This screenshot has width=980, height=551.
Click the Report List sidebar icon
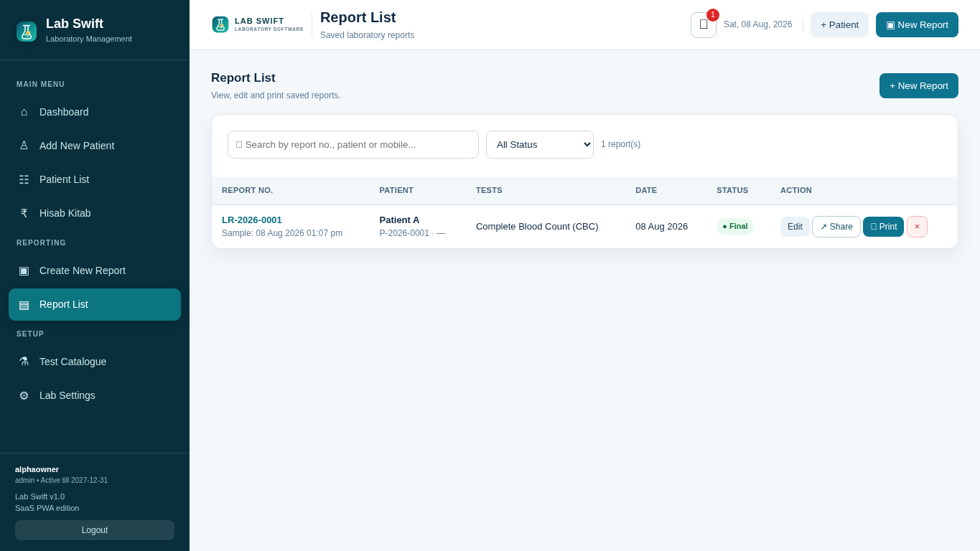pyautogui.click(x=24, y=304)
